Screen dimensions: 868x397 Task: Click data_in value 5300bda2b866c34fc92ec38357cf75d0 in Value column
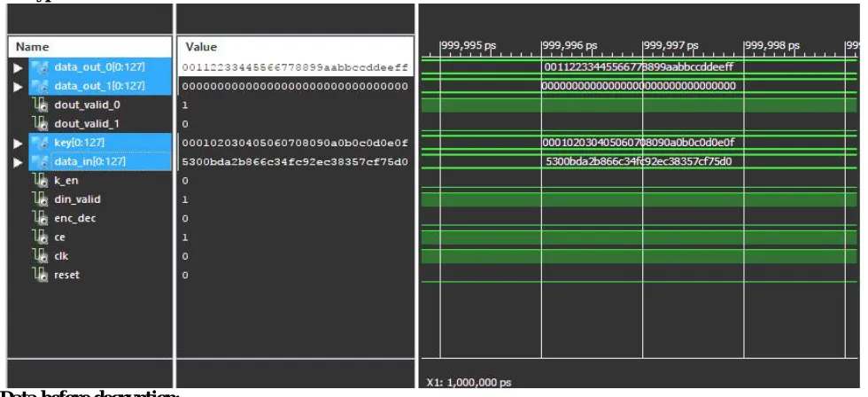[294, 161]
